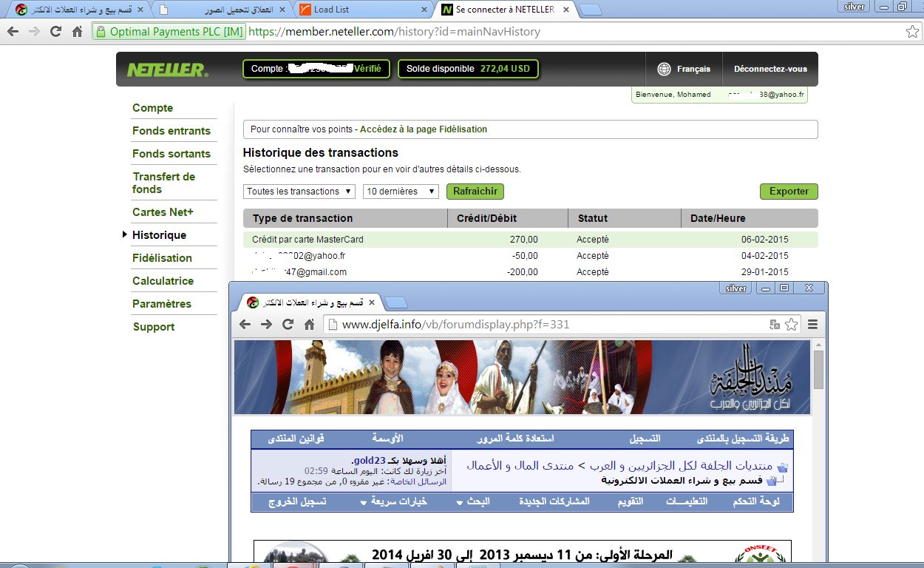
Task: Open لوحة التحكم control panel link
Action: pyautogui.click(x=755, y=501)
